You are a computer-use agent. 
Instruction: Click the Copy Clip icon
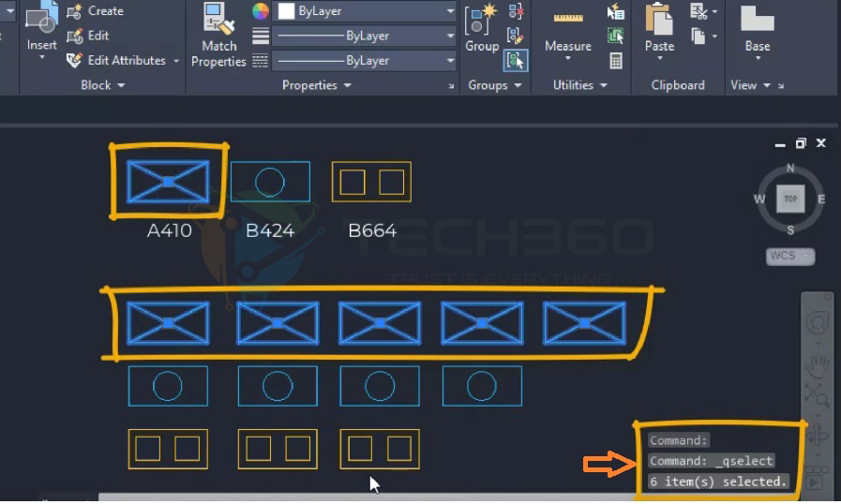[698, 36]
